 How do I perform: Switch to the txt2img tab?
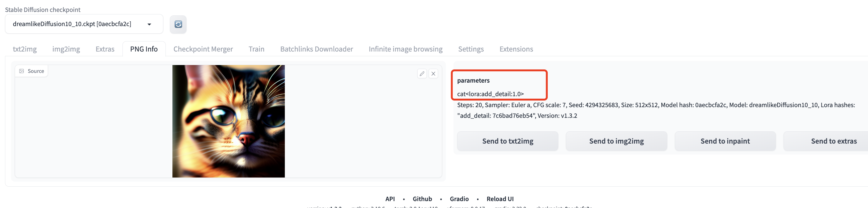coord(24,49)
